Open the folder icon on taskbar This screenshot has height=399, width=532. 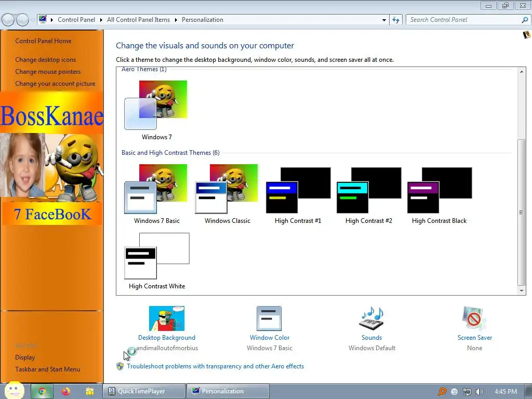coord(89,392)
